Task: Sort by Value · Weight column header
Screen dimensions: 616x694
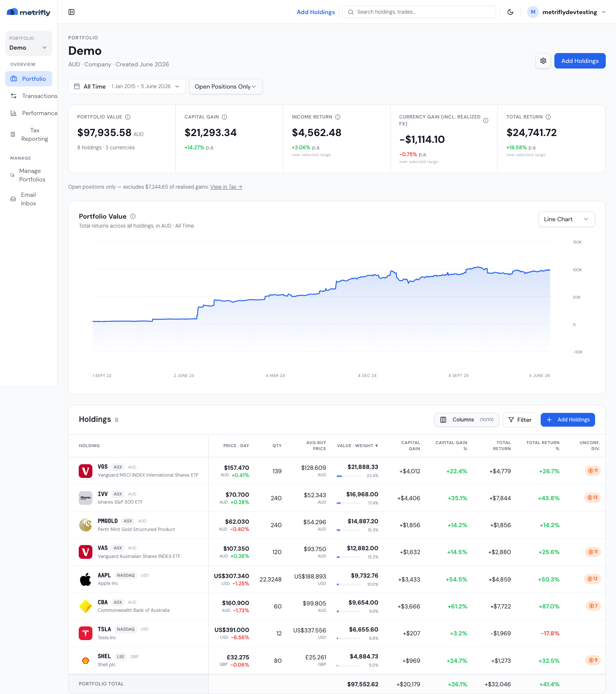Action: click(357, 446)
